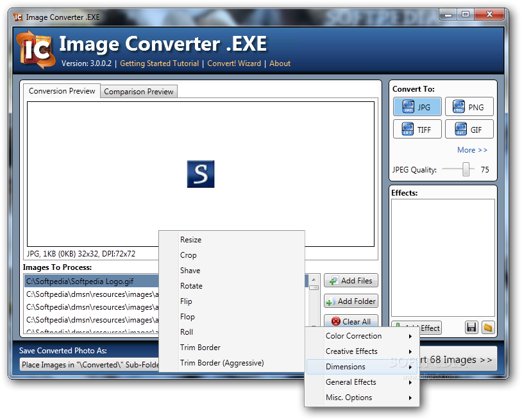Show More >> conversion formats
Image resolution: width=522 pixels, height=420 pixels.
tap(472, 150)
